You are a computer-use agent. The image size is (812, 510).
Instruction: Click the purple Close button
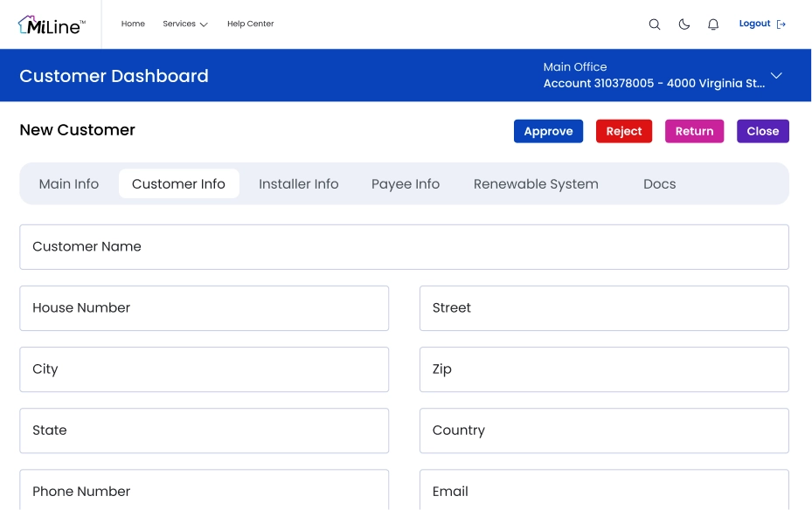click(763, 131)
